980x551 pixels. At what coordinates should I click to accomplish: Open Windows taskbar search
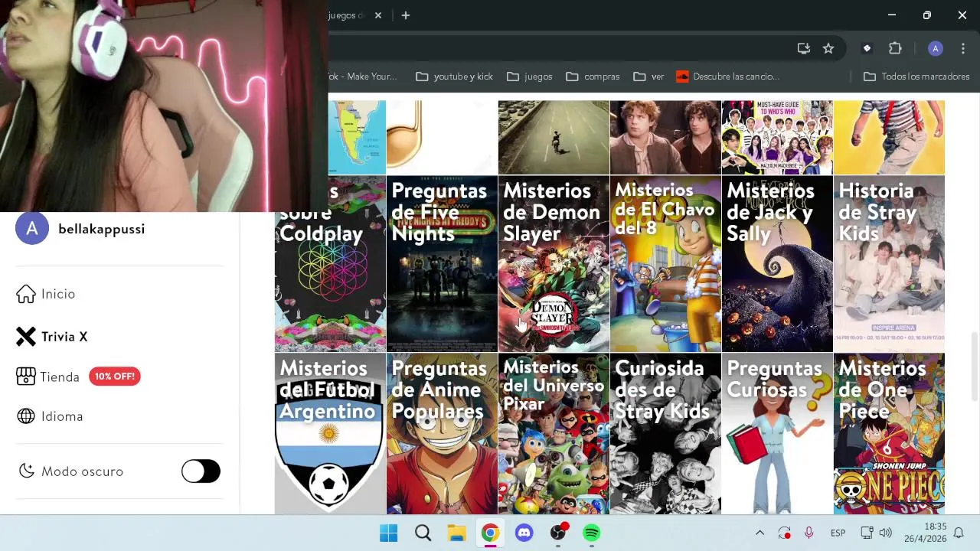click(423, 533)
